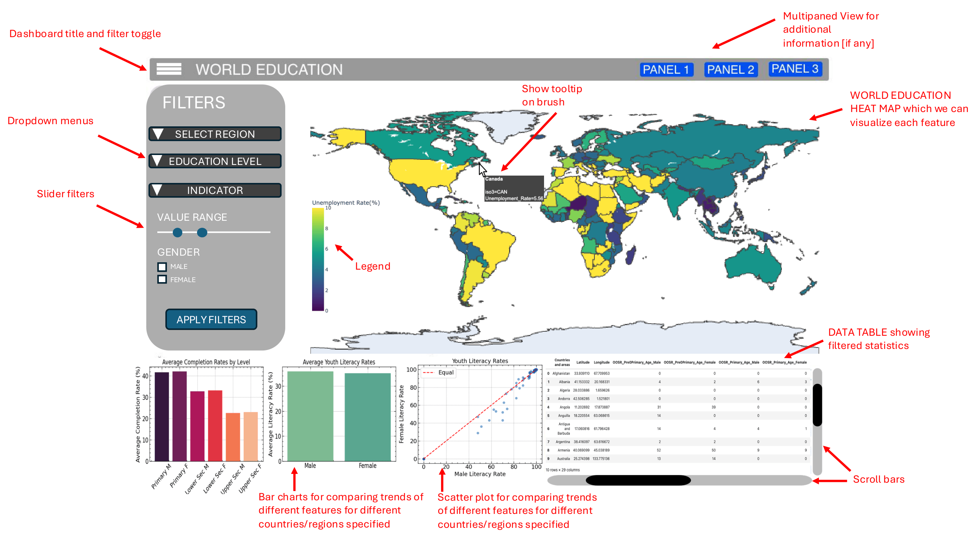980x551 pixels.
Task: Click the right Value Range slider handle
Action: click(202, 233)
